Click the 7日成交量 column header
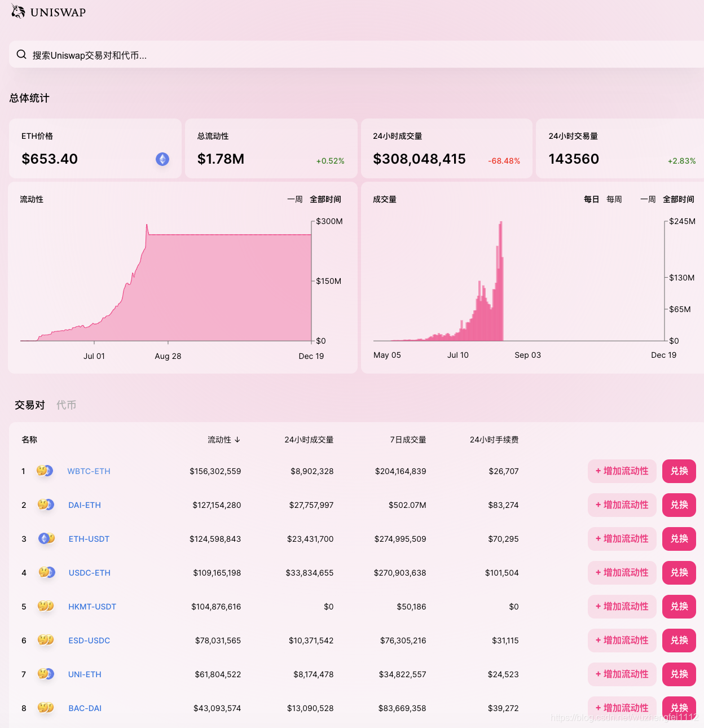 (408, 440)
